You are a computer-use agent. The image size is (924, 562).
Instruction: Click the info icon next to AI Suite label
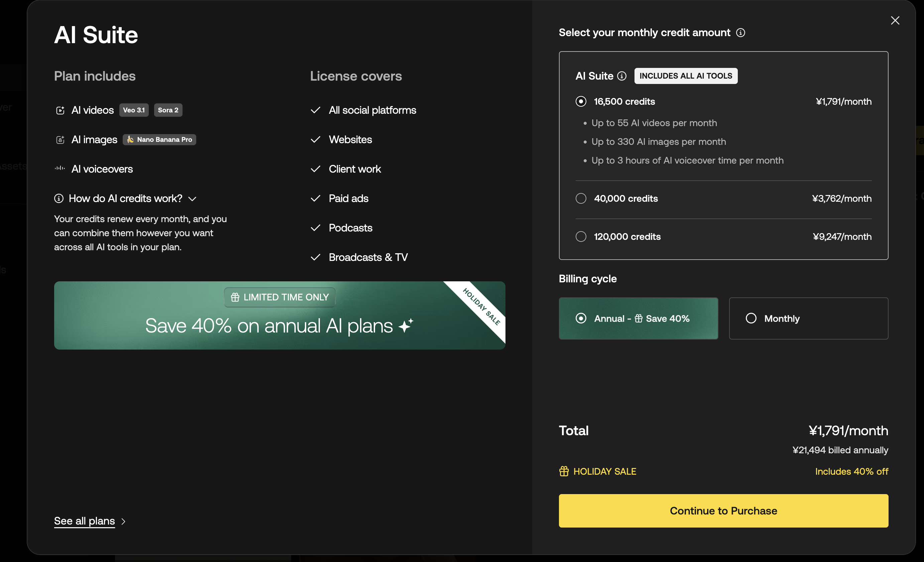[x=622, y=76]
